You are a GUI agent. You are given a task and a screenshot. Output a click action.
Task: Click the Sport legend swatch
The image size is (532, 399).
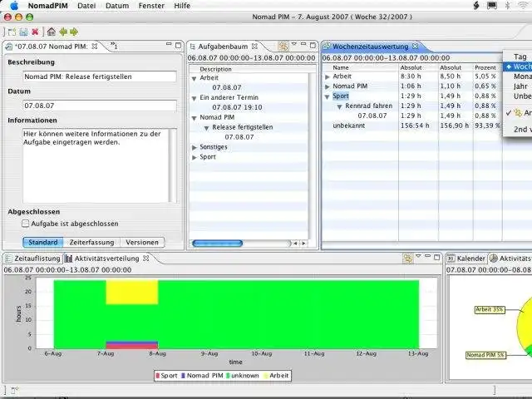tap(157, 376)
